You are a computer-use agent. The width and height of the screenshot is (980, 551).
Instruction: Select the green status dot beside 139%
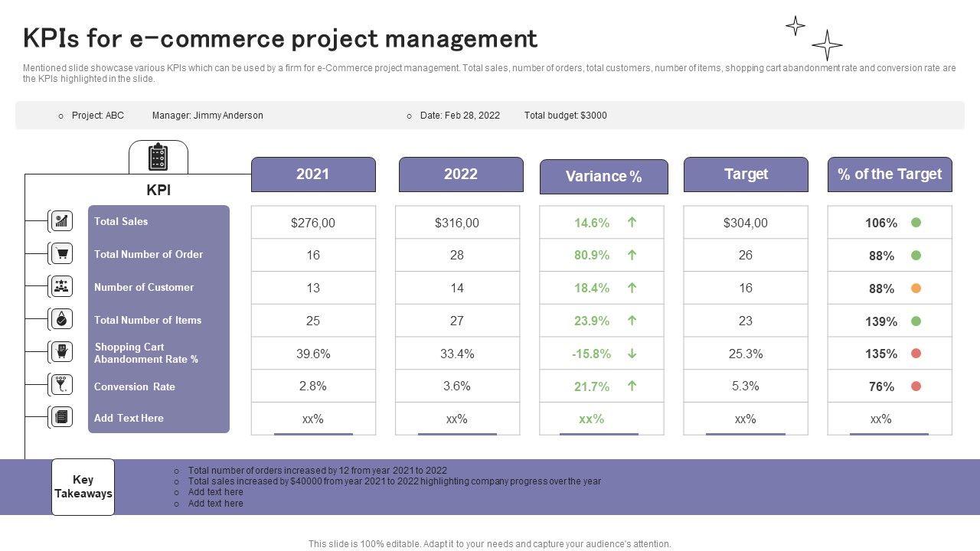coord(916,321)
